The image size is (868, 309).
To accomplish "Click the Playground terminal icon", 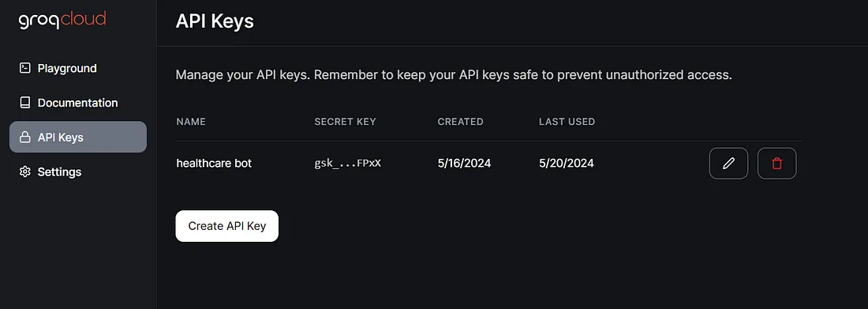I will 24,68.
